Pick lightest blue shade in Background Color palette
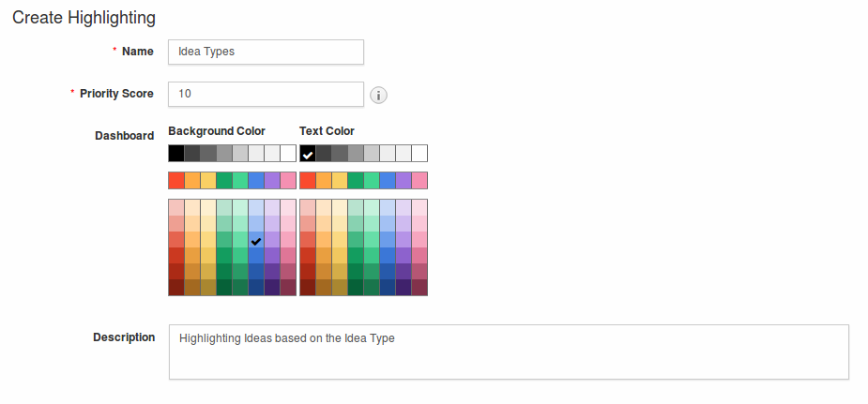The width and height of the screenshot is (868, 404). [256, 207]
